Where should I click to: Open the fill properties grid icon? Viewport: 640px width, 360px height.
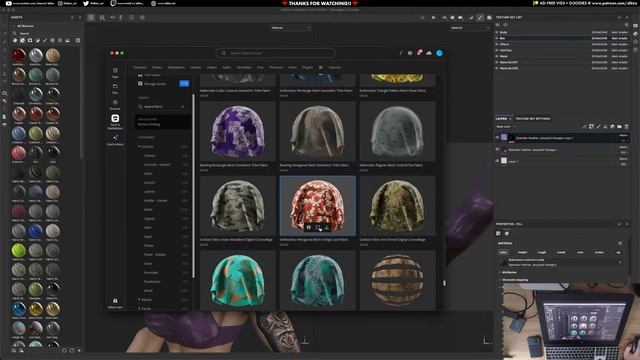(x=498, y=233)
